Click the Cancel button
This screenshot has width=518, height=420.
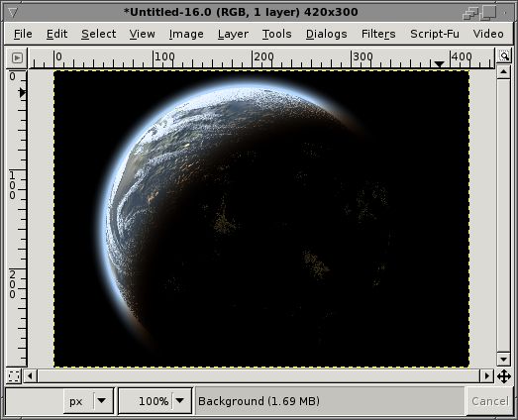[489, 401]
